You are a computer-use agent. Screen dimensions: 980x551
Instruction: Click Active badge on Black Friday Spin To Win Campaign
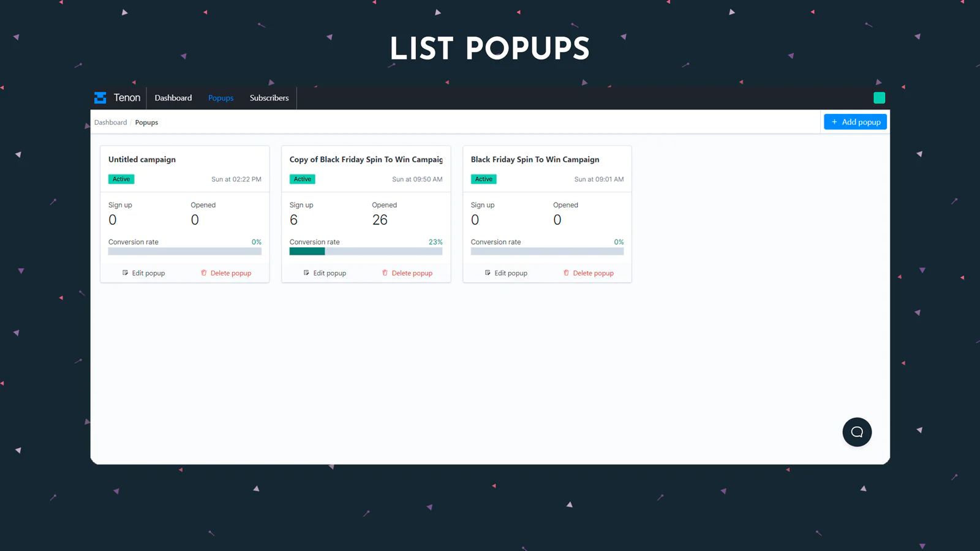click(484, 179)
